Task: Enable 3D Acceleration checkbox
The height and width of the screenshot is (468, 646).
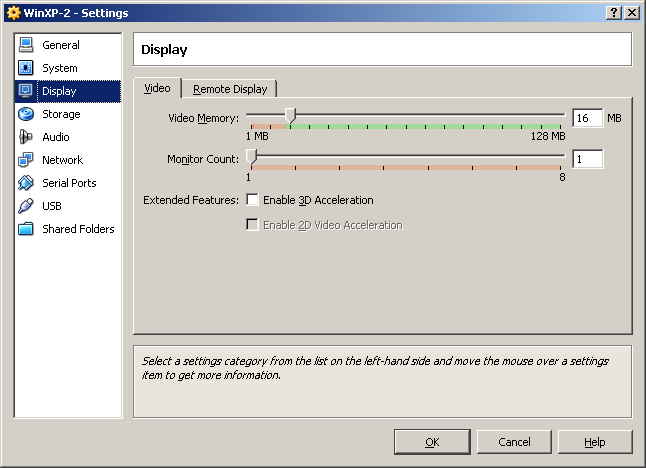Action: coord(252,200)
